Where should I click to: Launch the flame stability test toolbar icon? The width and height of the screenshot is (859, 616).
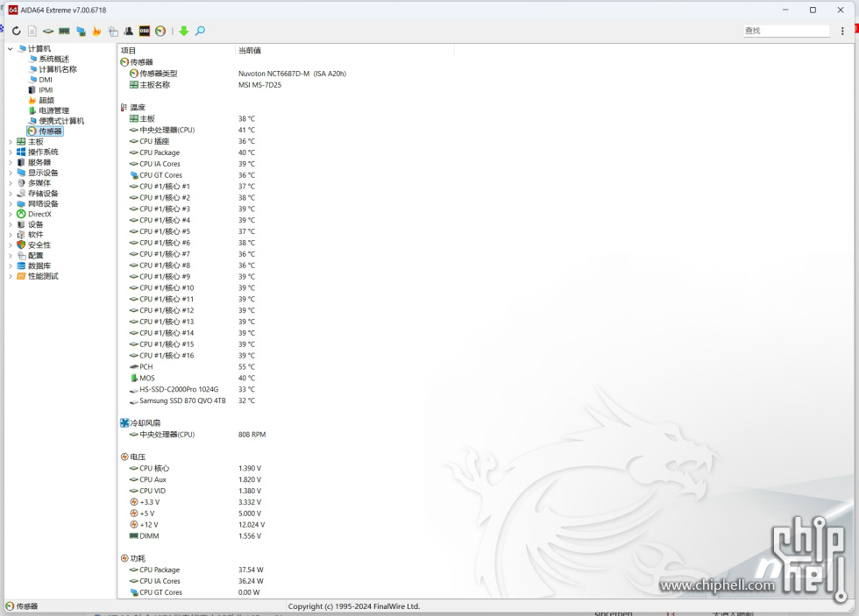pyautogui.click(x=97, y=32)
